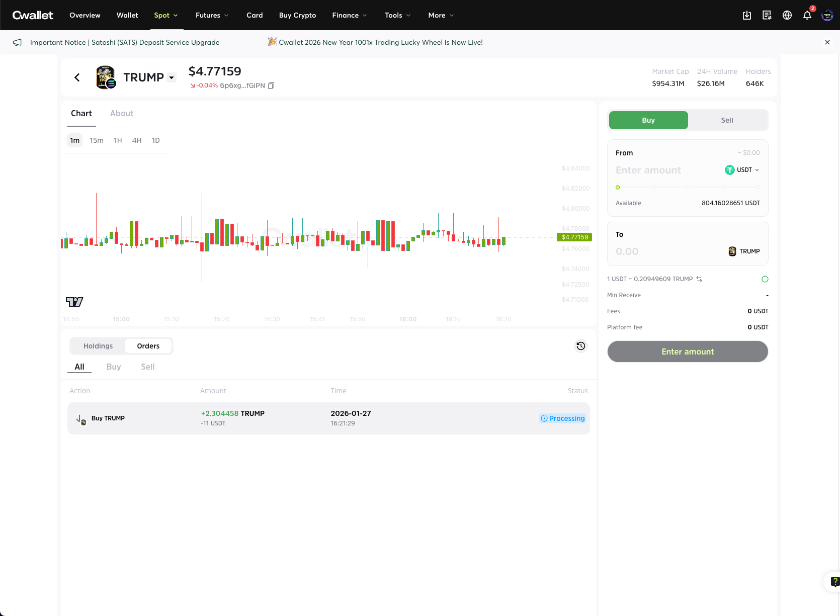Image resolution: width=840 pixels, height=616 pixels.
Task: Expand the TRUMP token selector dropdown
Action: click(x=172, y=77)
